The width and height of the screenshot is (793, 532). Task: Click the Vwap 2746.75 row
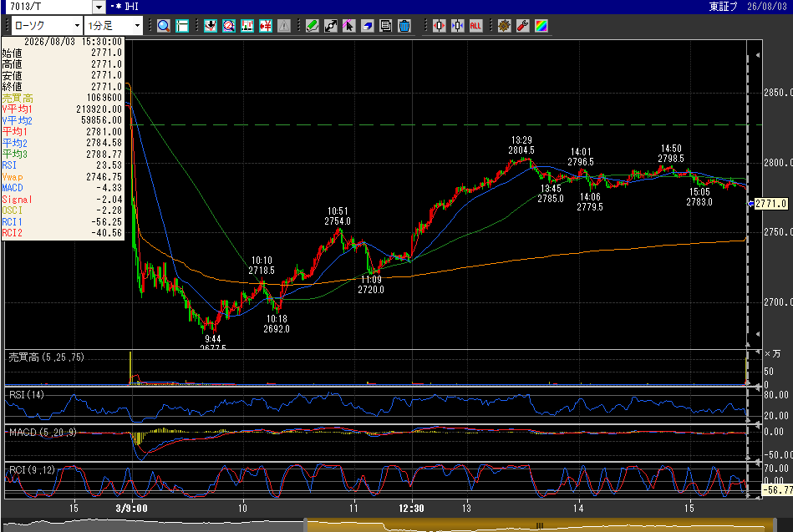pos(62,177)
